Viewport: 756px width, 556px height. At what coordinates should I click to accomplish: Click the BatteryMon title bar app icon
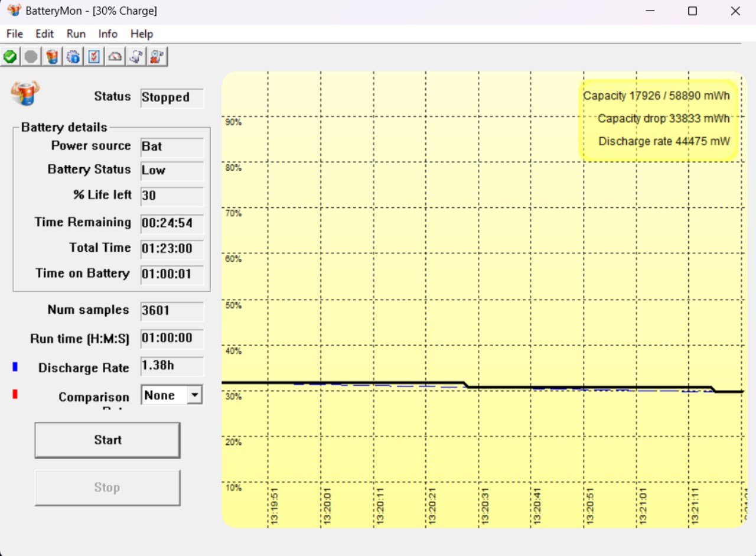tap(14, 11)
